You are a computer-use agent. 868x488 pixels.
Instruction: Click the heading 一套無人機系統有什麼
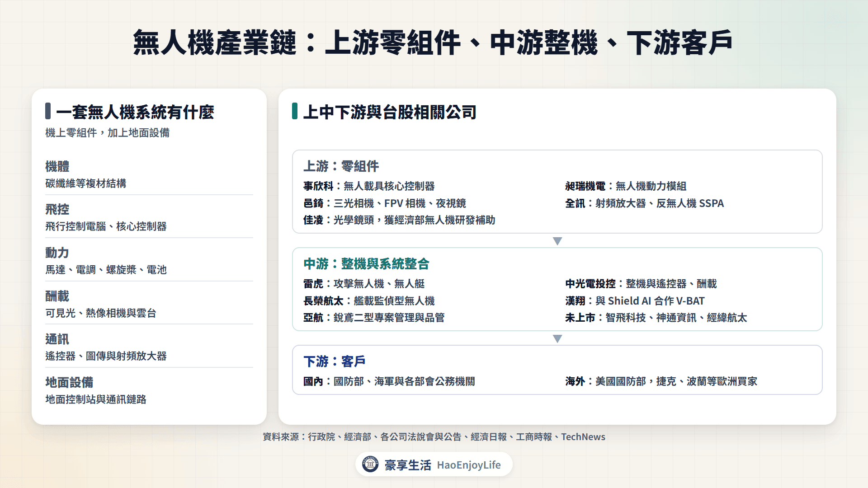click(135, 112)
